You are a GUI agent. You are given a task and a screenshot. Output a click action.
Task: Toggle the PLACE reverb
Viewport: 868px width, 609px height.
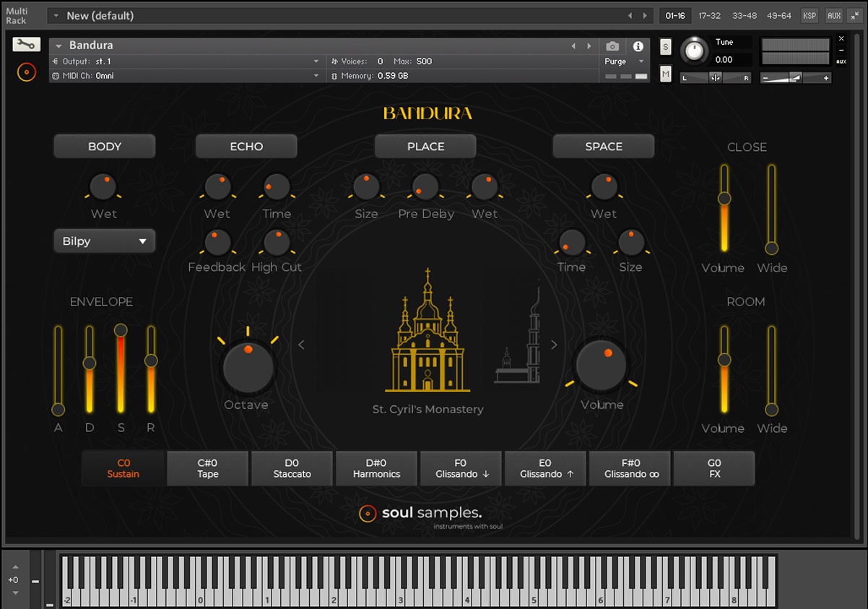[x=425, y=147]
